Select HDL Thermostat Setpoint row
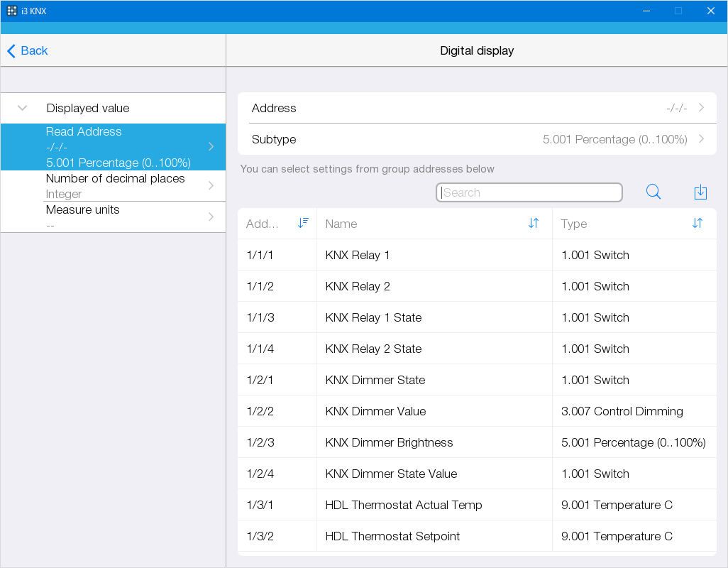 coord(477,536)
